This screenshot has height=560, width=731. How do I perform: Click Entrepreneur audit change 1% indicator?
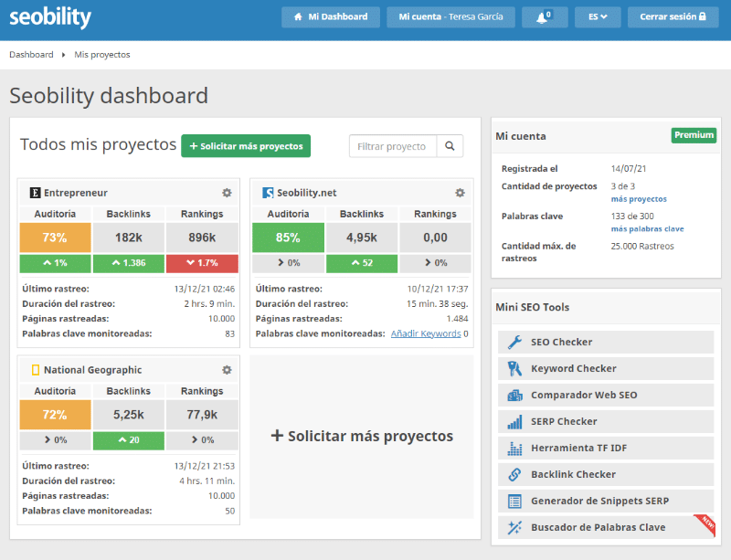coord(55,263)
